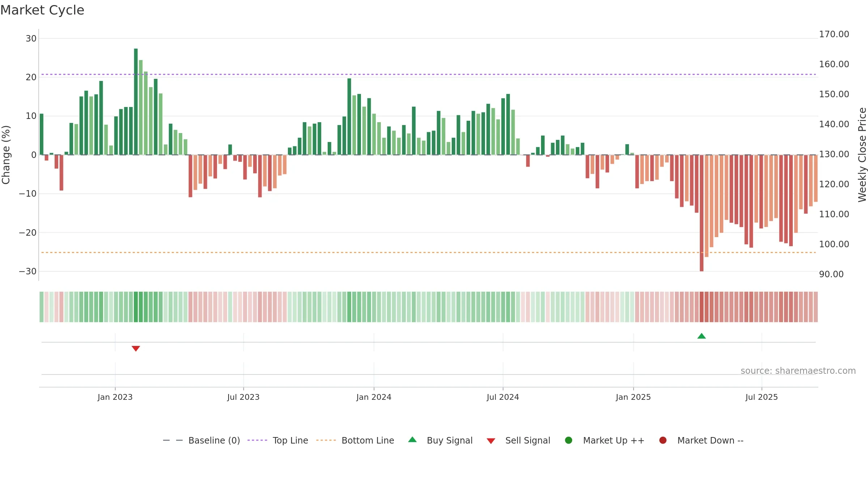Click the red downward triangle icon in legend

pyautogui.click(x=491, y=441)
